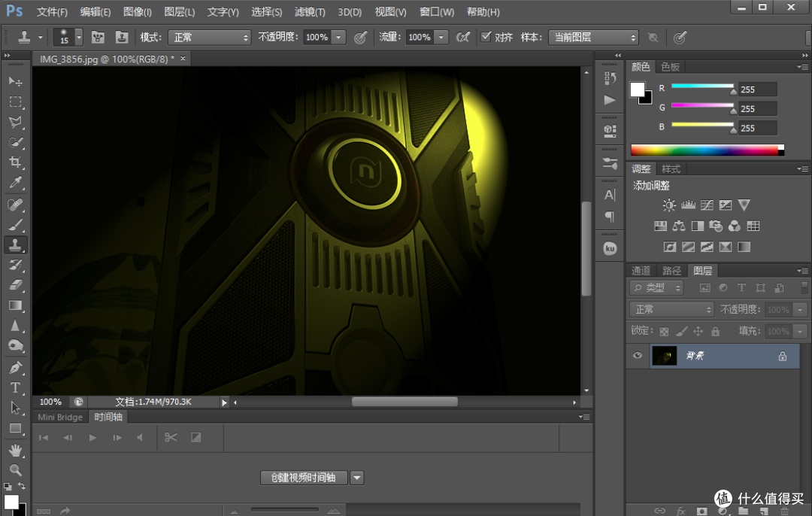Select the Path Selection tool
Screen dimensions: 812x516
[x=16, y=408]
